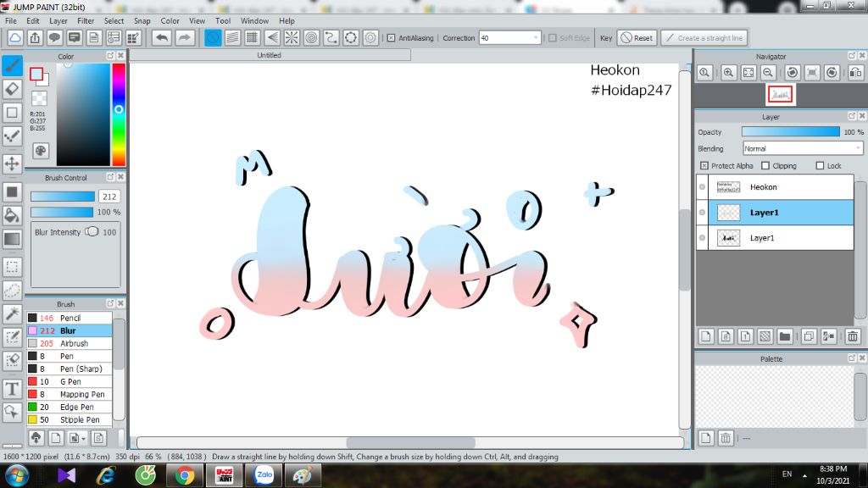Image resolution: width=868 pixels, height=488 pixels.
Task: Open the File menu
Action: click(x=10, y=20)
